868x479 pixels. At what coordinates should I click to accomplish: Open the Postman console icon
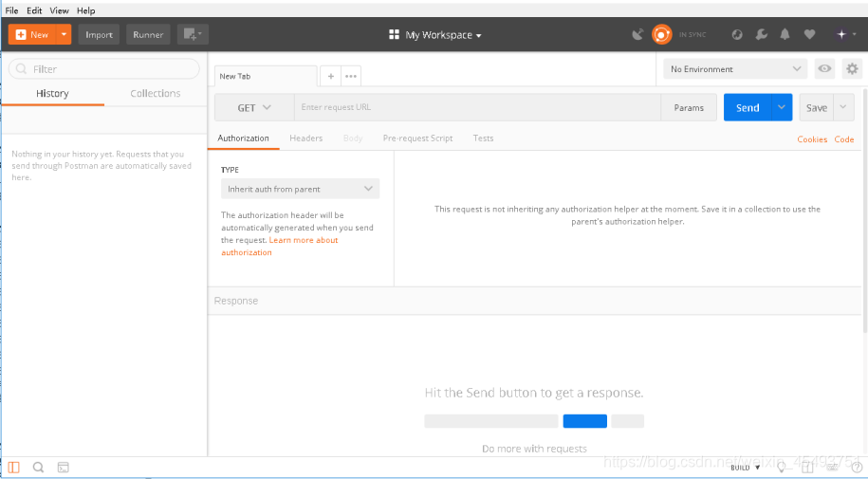point(64,468)
